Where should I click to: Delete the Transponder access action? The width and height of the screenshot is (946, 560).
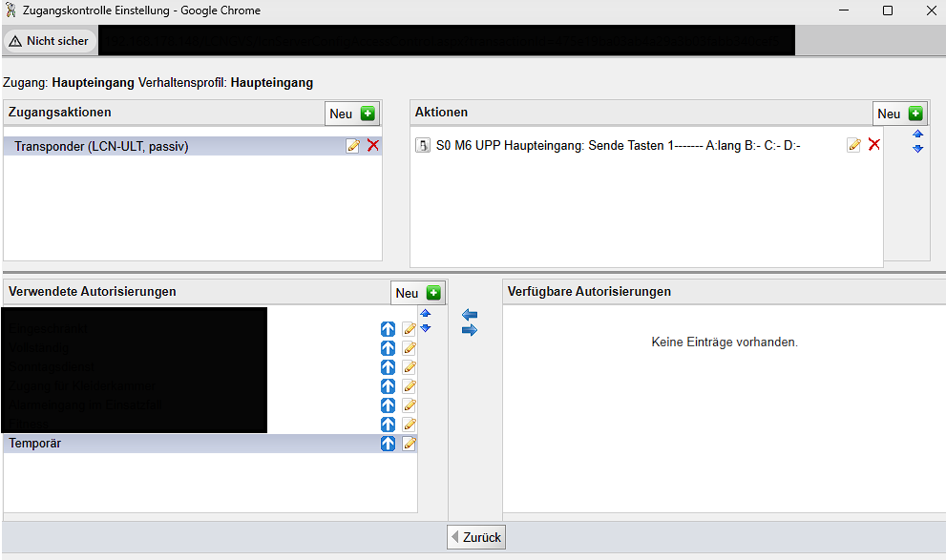(372, 146)
